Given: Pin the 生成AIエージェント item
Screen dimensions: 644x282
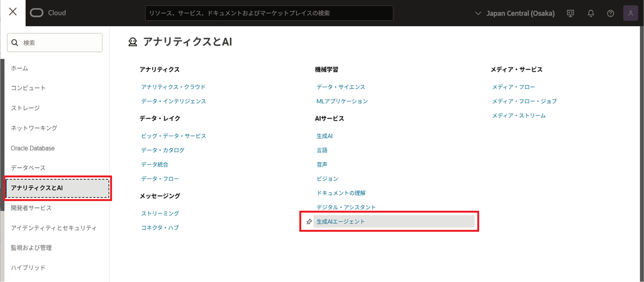Looking at the screenshot, I should tap(309, 222).
